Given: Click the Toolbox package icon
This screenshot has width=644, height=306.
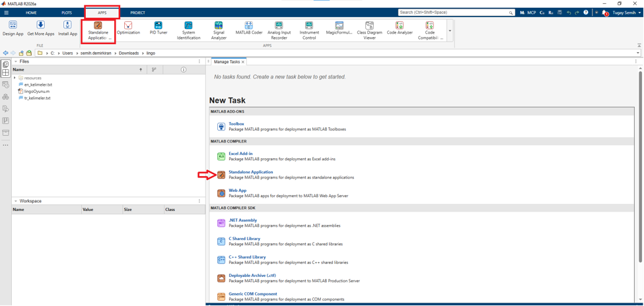Looking at the screenshot, I should click(221, 127).
